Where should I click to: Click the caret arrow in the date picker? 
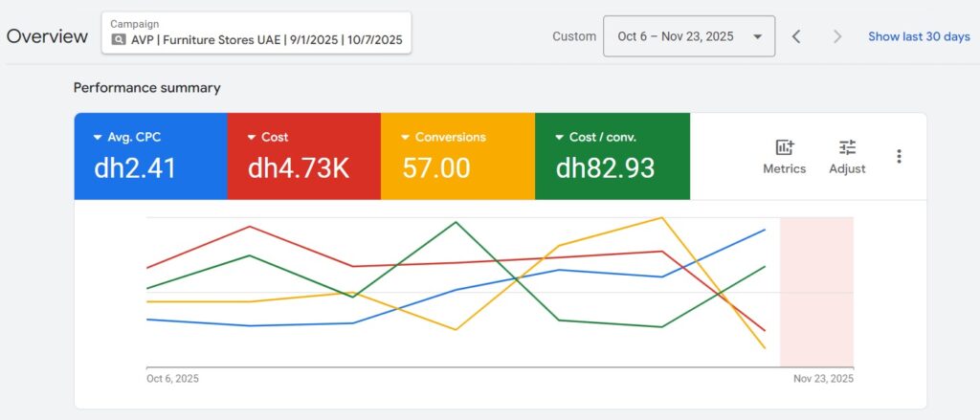758,36
